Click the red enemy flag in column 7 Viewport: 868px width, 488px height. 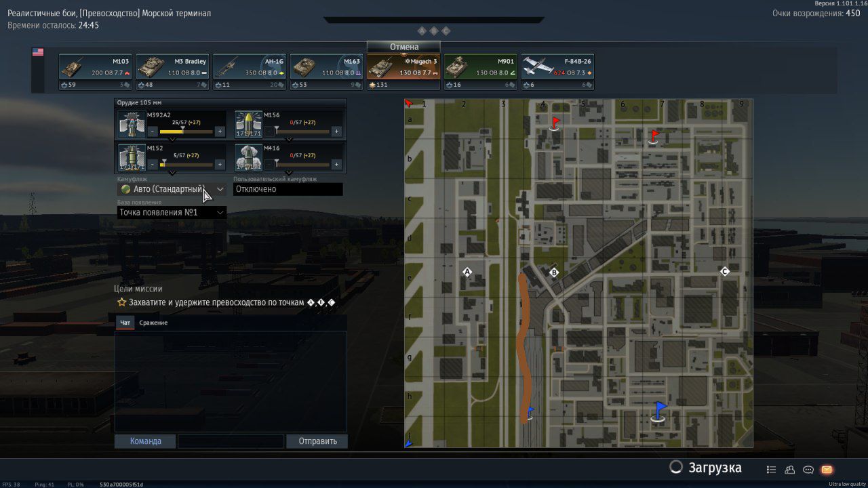654,138
